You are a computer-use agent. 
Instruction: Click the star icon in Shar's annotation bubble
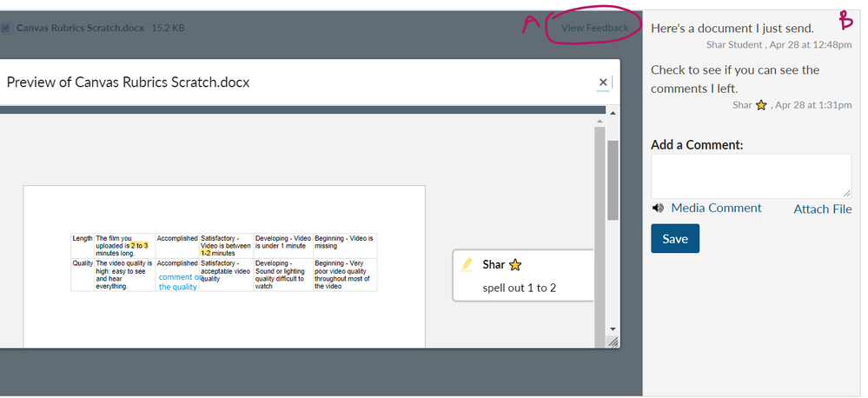click(x=514, y=265)
